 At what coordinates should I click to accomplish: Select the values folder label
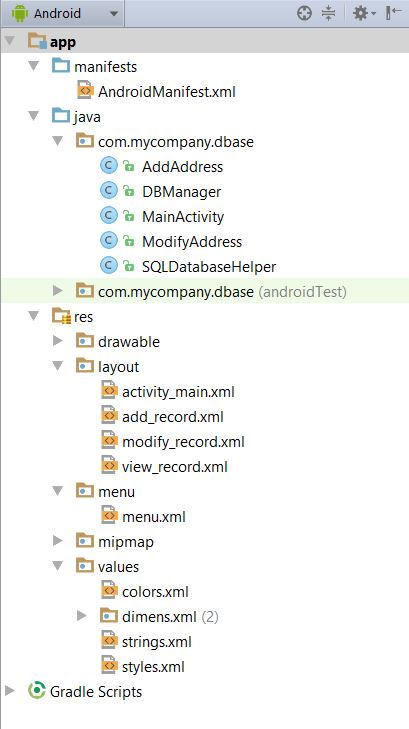pyautogui.click(x=118, y=567)
